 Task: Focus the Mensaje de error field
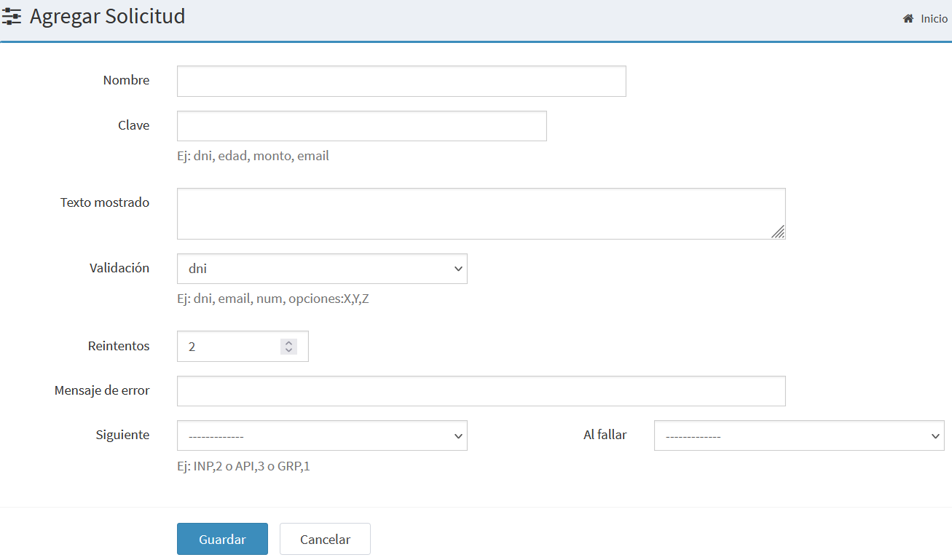[x=481, y=391]
